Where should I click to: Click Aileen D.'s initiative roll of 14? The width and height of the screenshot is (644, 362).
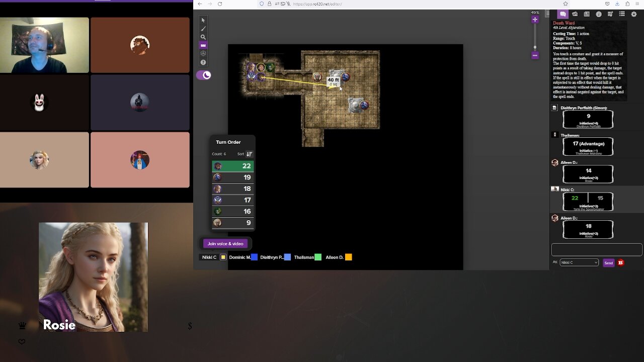[588, 170]
